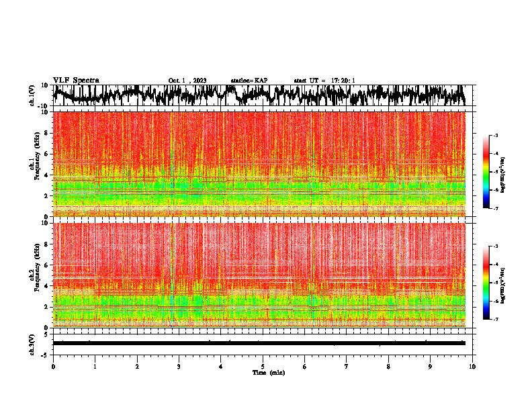
Task: Click time axis tick label '5'
Action: 263,367
